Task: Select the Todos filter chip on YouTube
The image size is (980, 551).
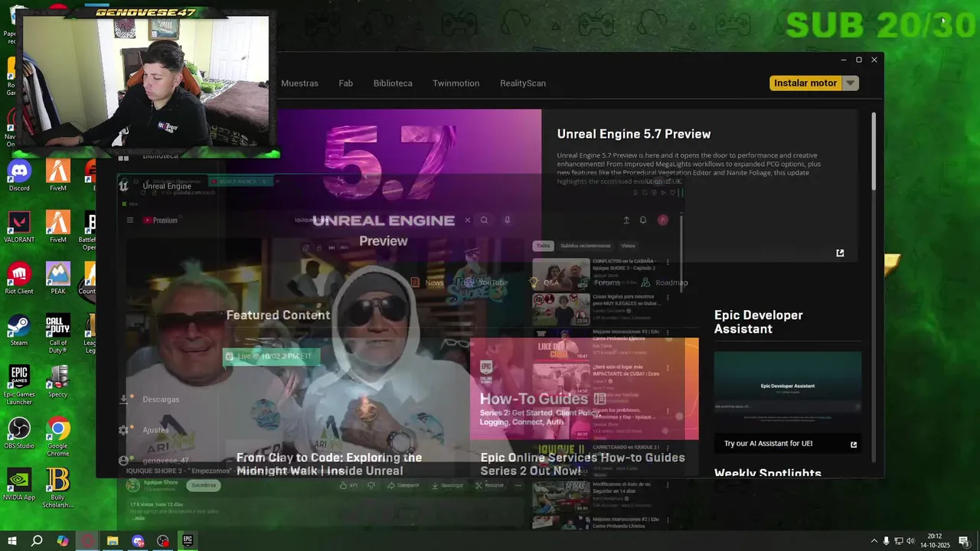Action: (543, 246)
